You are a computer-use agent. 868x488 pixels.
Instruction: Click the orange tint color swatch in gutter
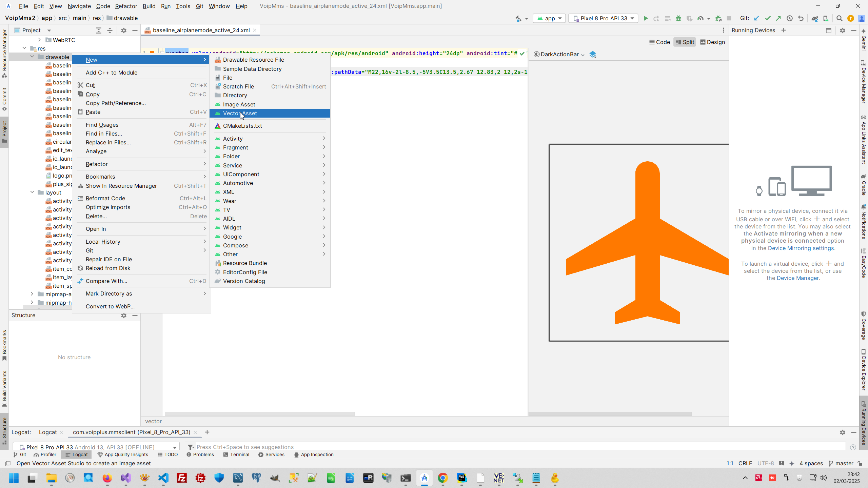click(x=152, y=53)
